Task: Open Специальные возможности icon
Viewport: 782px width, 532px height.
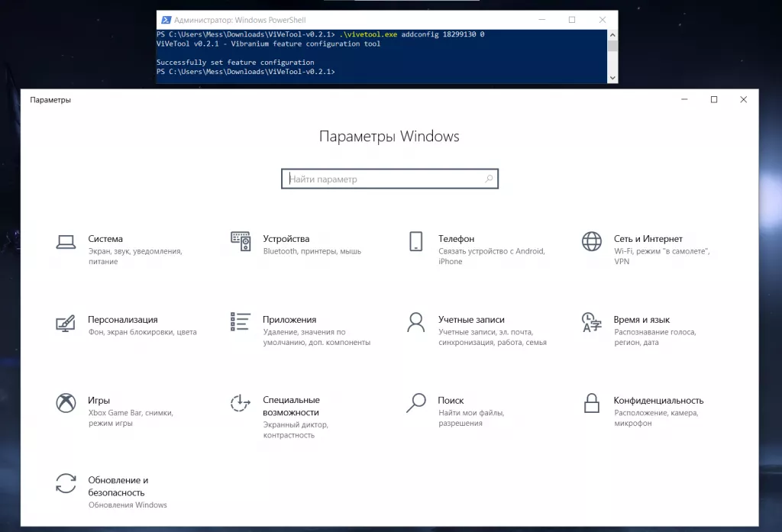Action: pos(241,403)
